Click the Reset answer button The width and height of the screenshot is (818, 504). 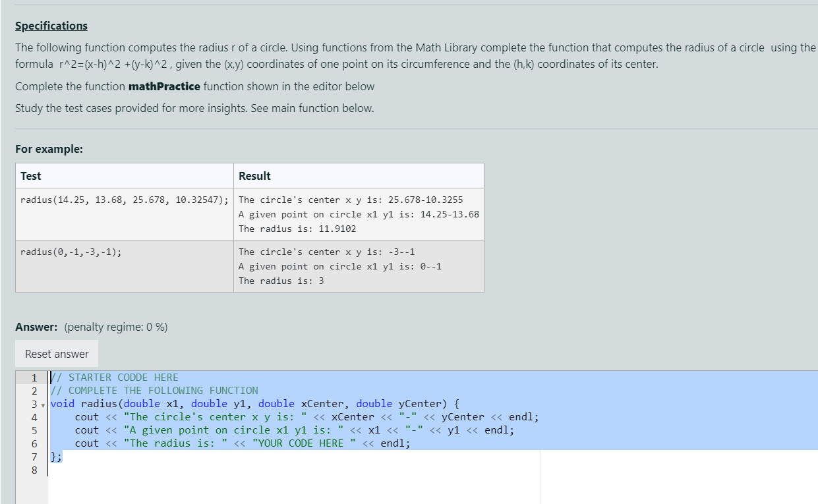point(56,353)
